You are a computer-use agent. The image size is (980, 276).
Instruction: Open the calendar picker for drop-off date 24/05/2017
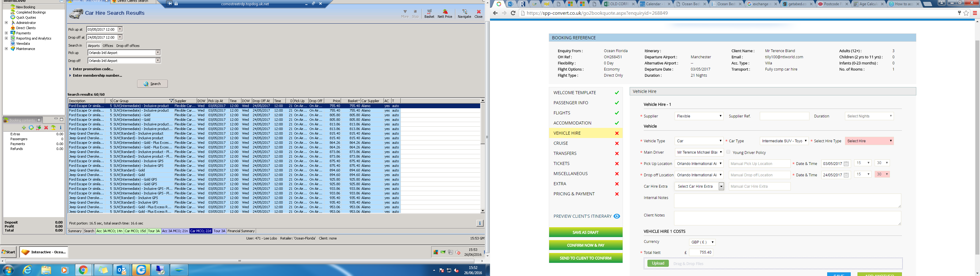(846, 175)
